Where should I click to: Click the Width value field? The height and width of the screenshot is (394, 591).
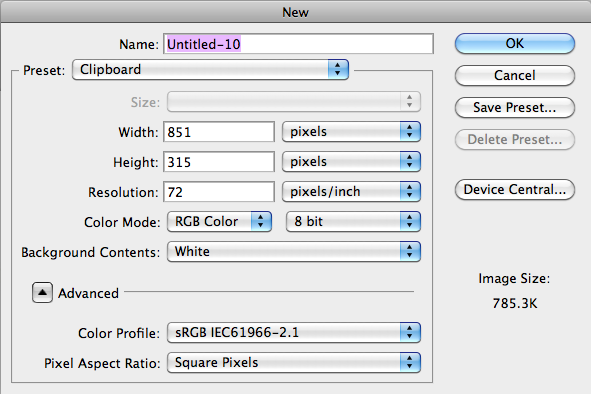click(x=219, y=132)
